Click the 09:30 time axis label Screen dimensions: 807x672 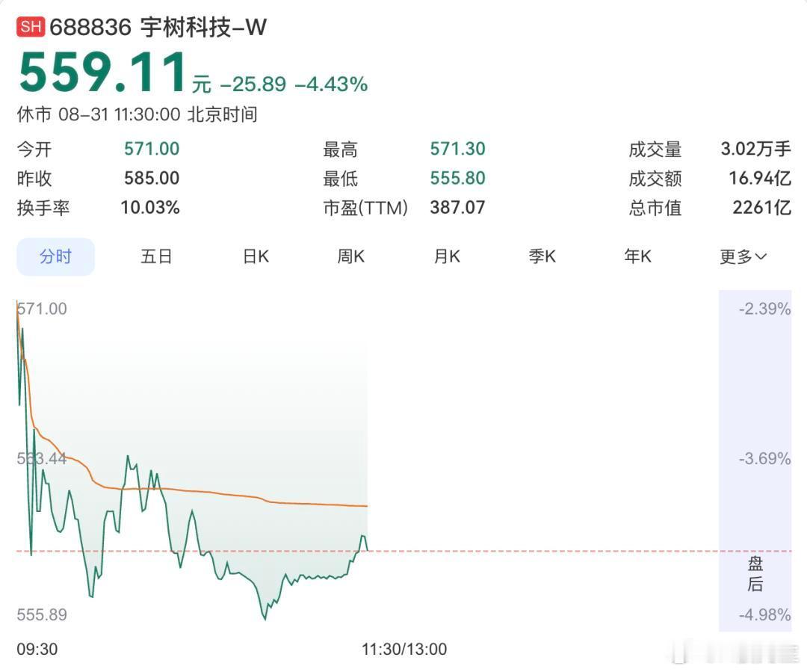(37, 650)
